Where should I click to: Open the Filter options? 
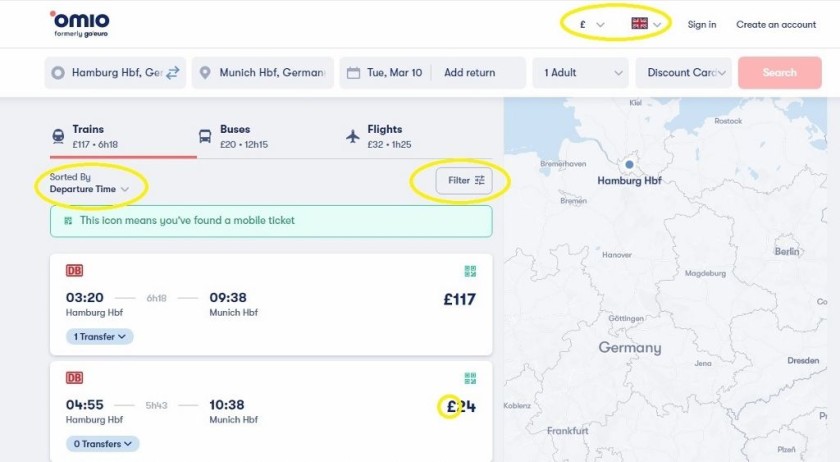(464, 181)
